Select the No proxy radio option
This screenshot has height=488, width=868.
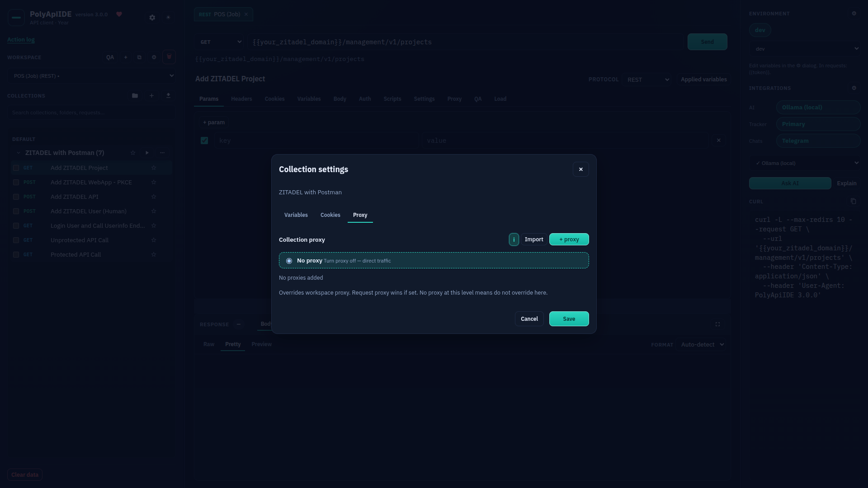pyautogui.click(x=289, y=261)
